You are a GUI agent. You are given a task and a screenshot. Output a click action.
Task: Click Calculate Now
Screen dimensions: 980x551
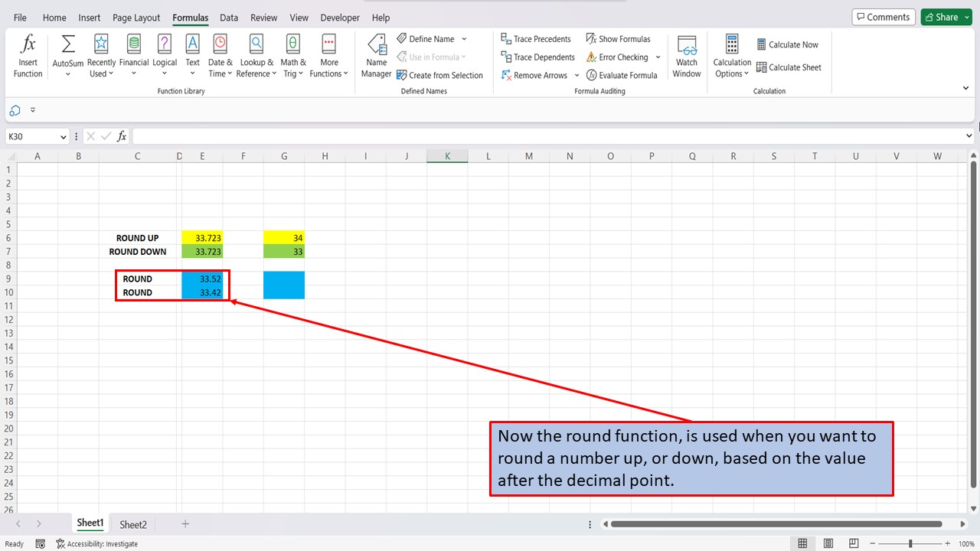789,44
